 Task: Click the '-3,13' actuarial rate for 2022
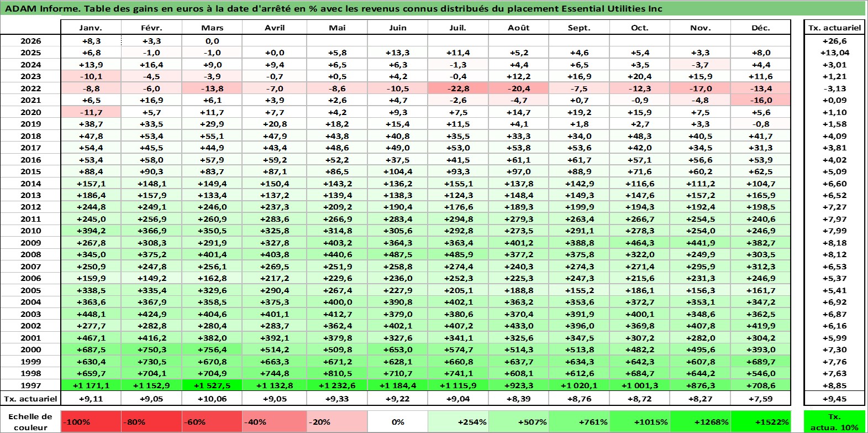[834, 88]
